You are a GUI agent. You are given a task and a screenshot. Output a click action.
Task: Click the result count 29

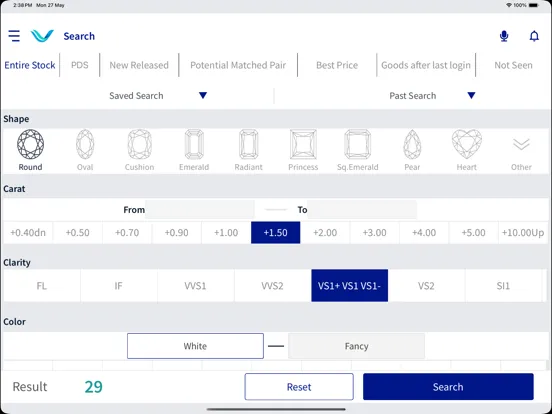[x=94, y=387]
